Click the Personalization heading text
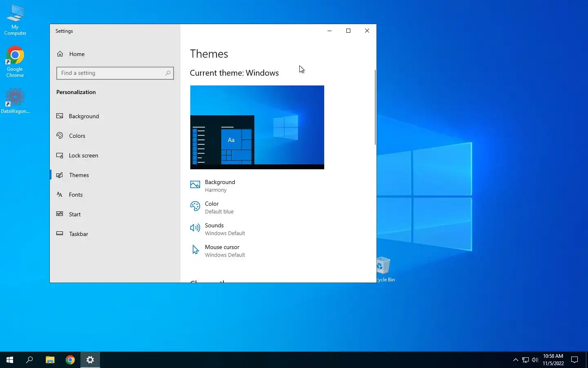Viewport: 588px width, 368px height. (x=76, y=92)
